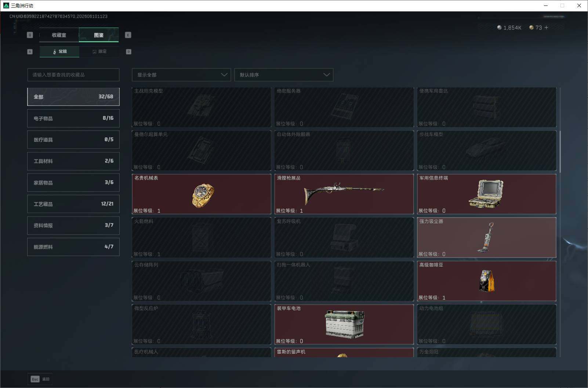Viewport: 588px width, 388px height.
Task: Click the 1,854K silver currency icon
Action: pos(499,28)
